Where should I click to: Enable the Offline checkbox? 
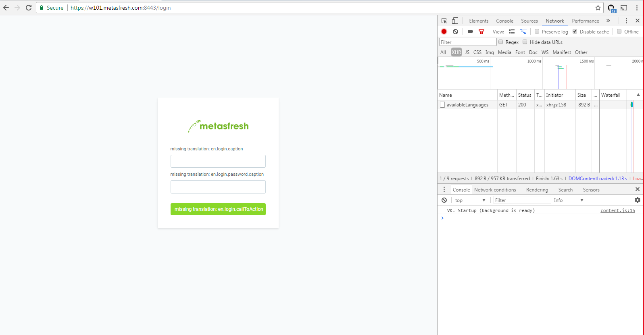tap(619, 31)
